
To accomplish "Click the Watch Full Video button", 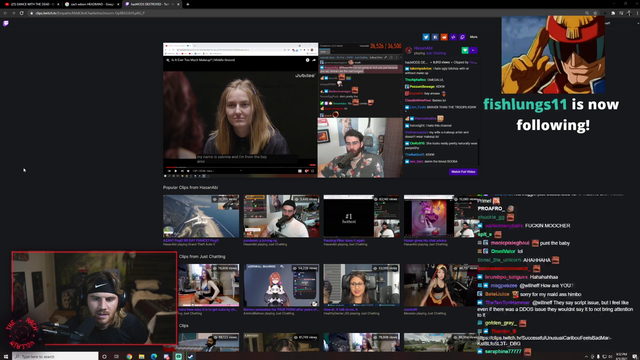I will (463, 172).
